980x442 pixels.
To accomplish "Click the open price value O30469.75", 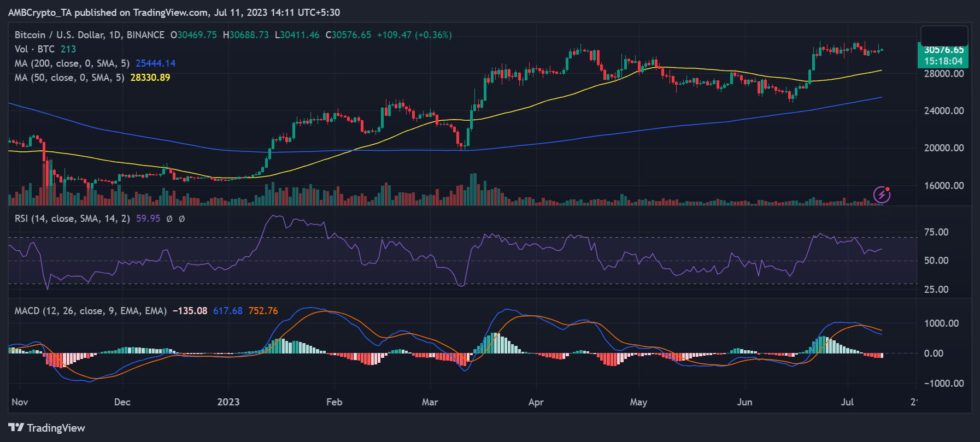I will coord(193,35).
